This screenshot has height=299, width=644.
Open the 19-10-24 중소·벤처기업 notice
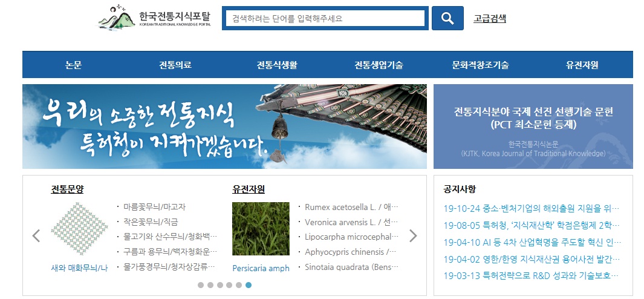coord(532,209)
